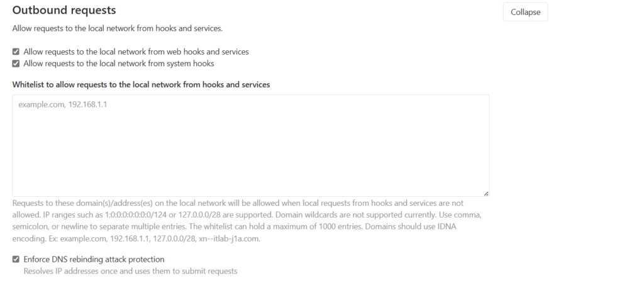The width and height of the screenshot is (644, 290).
Task: Click the bold whitelist field label
Action: 141,84
